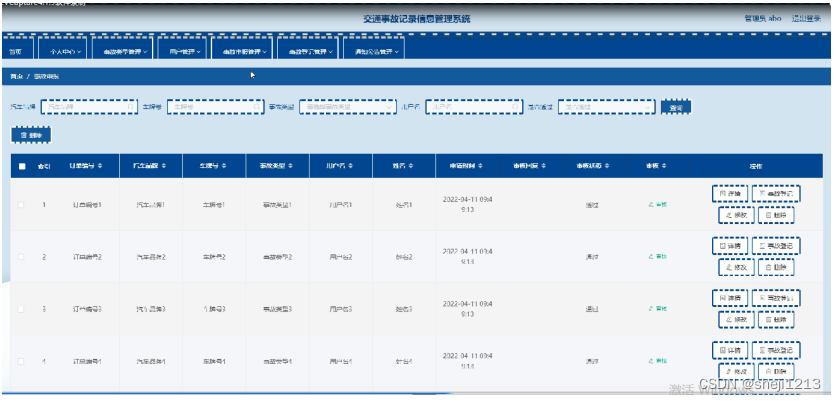Sort table by 车牌号 column arrows
The image size is (836, 401).
click(x=223, y=166)
